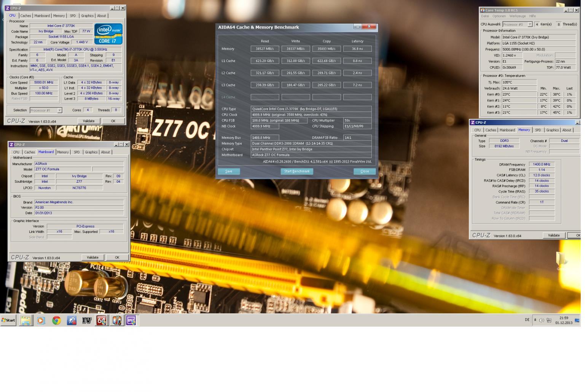Image resolution: width=588 pixels, height=392 pixels.
Task: Open Windows Explorer from the taskbar
Action: (25, 320)
